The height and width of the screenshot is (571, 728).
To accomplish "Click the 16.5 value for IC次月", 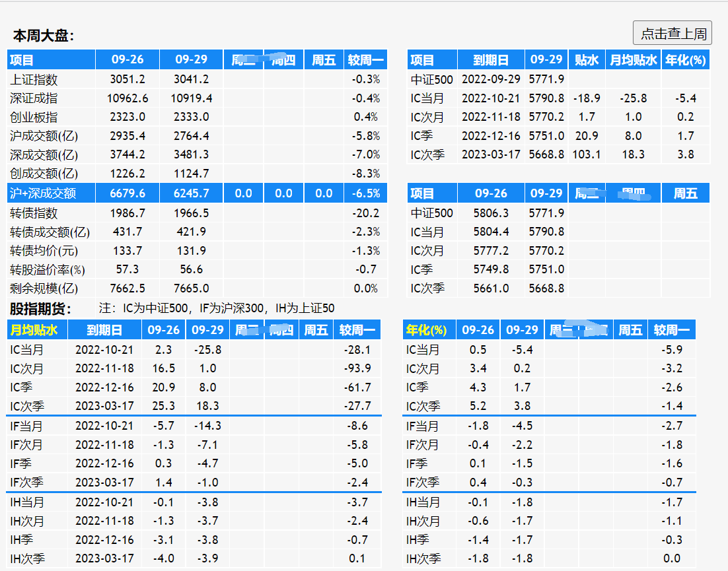I will 163,368.
